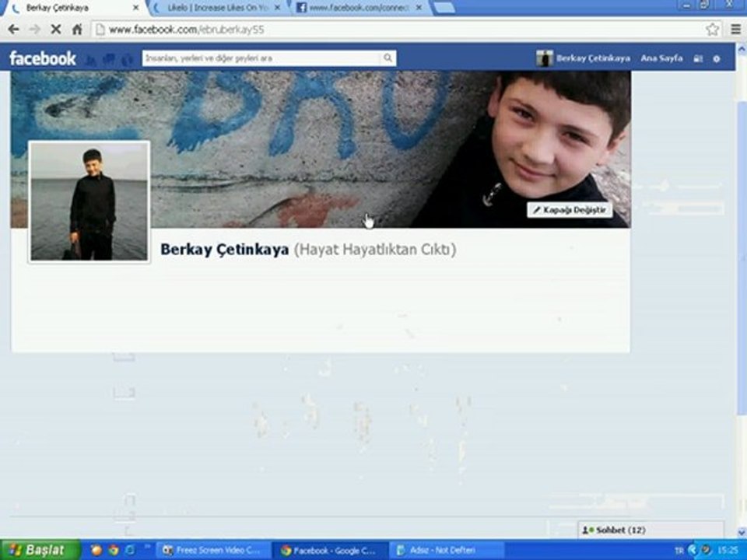
Task: Switch to www.facebook.com/connect tab
Action: [359, 8]
